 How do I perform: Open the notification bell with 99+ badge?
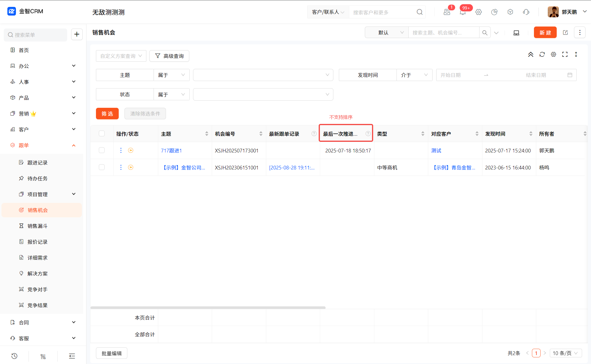462,12
